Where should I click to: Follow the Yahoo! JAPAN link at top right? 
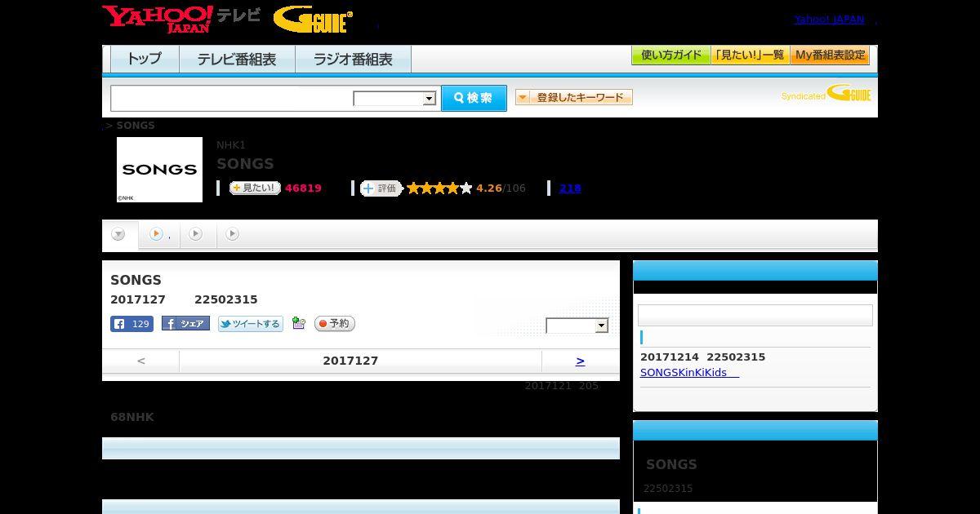[829, 20]
